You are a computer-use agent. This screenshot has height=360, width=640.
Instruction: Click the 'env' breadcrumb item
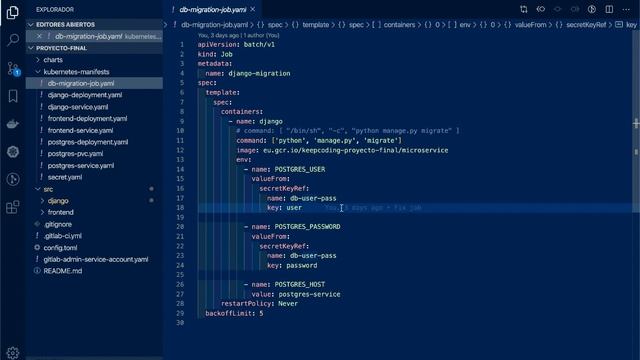coord(465,25)
